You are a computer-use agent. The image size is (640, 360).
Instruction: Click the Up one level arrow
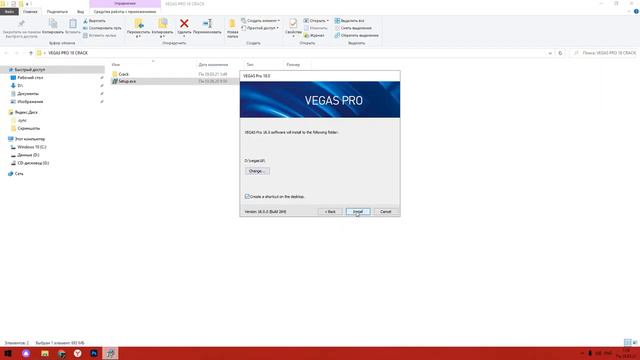(31, 53)
